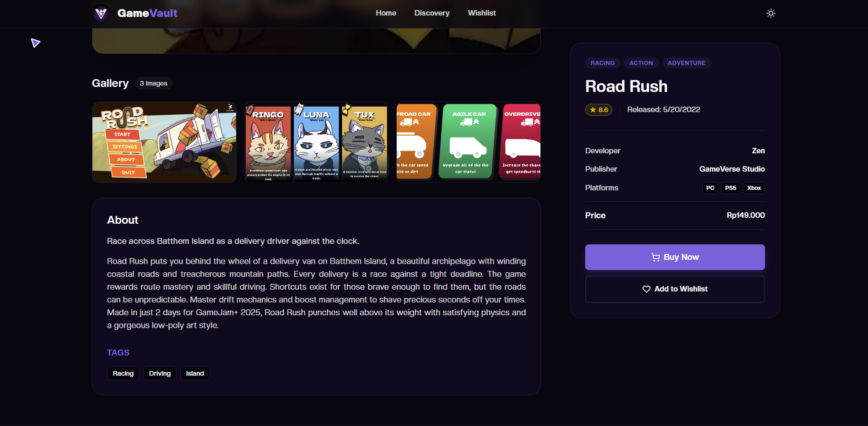Select the Island tag
Screen dimensions: 868x426
click(x=195, y=373)
